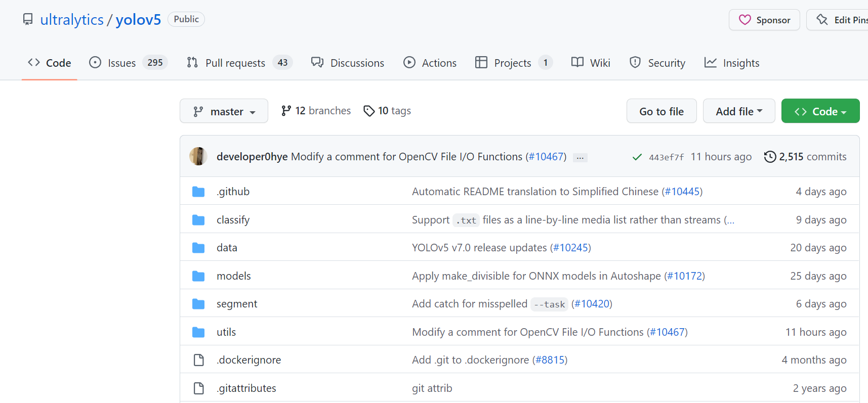Click the Sponsor heart icon
This screenshot has height=403, width=868.
pos(745,20)
